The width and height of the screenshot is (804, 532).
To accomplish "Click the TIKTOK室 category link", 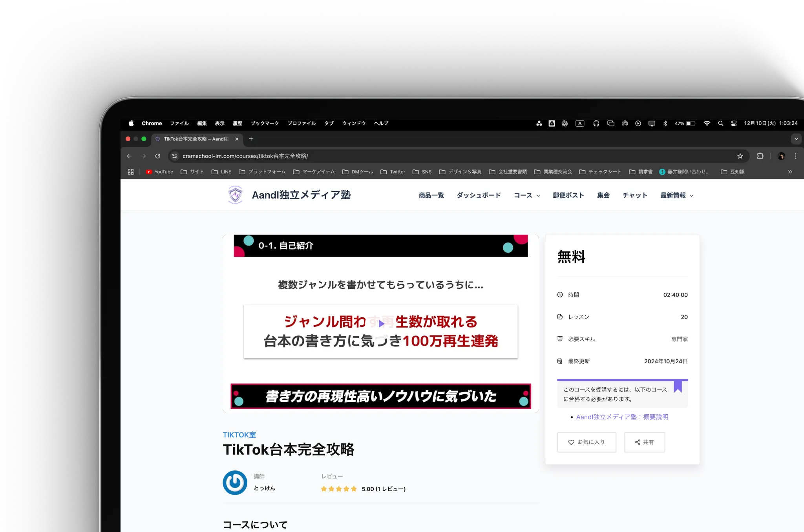I will [239, 435].
